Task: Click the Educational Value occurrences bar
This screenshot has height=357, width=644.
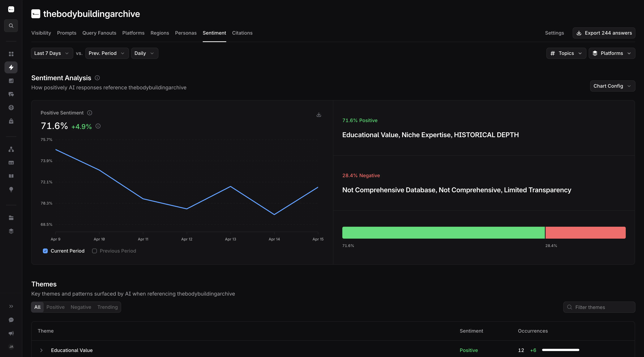Action: coord(561,350)
